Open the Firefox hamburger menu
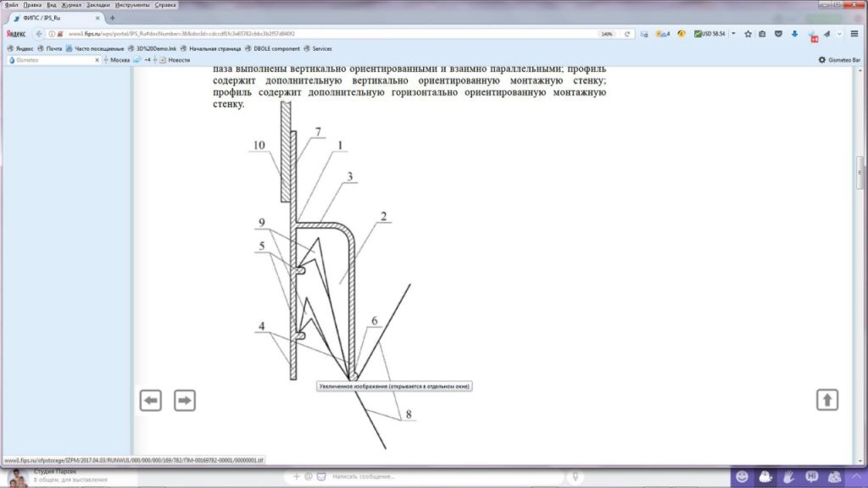The width and height of the screenshot is (868, 488). click(x=854, y=34)
